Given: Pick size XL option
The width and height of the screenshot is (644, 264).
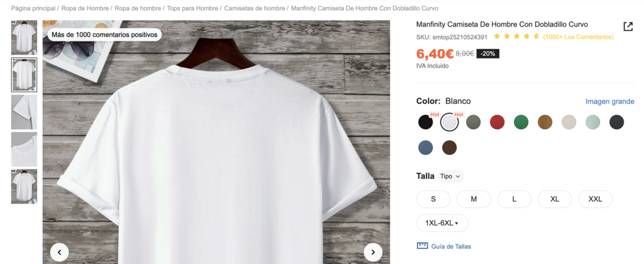Looking at the screenshot, I should click(x=555, y=199).
